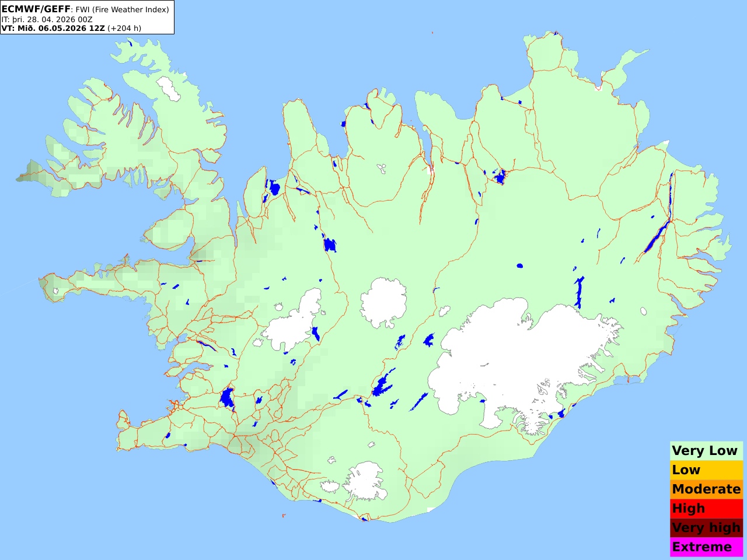Click the Extreme legend swatch

coord(706,547)
